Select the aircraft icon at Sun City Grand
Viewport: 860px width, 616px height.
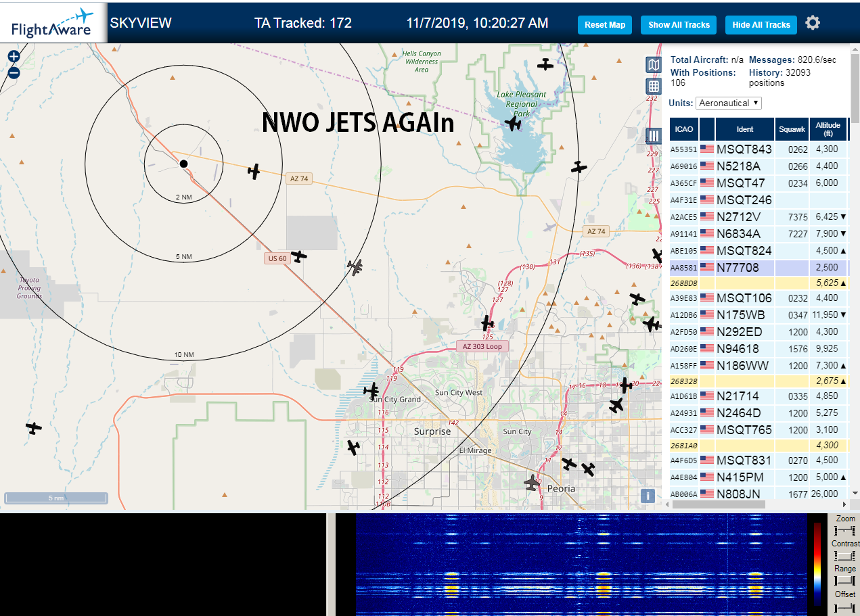click(371, 390)
